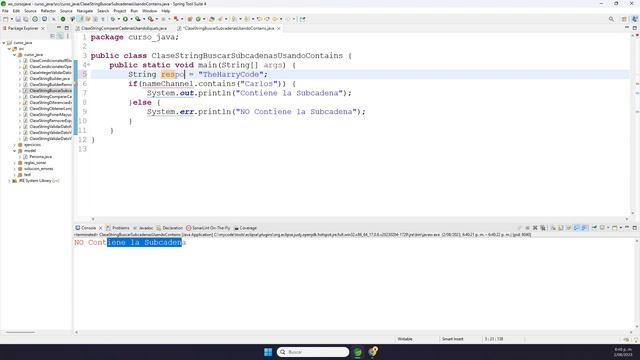
Task: Close the Package Explorer view
Action: click(42, 28)
